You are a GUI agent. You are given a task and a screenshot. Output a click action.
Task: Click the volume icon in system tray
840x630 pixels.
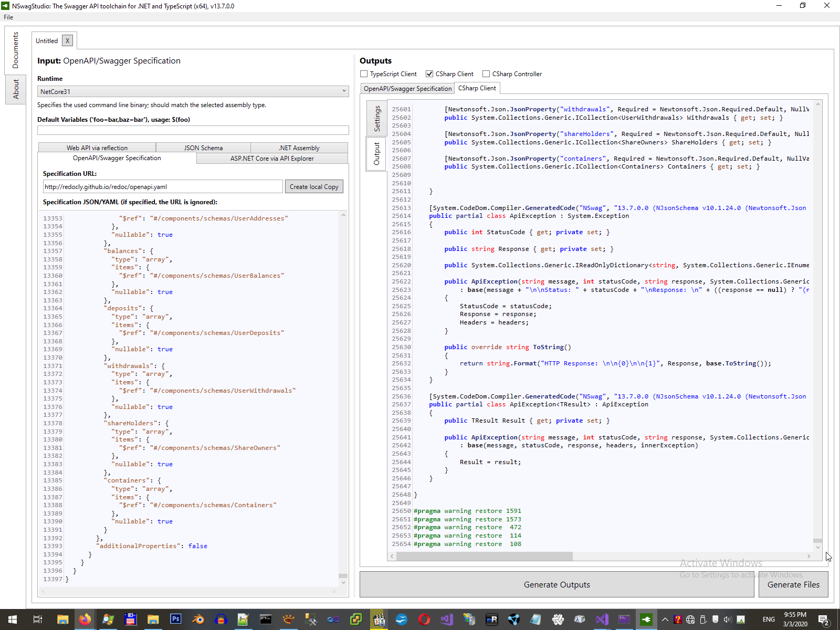coord(727,619)
